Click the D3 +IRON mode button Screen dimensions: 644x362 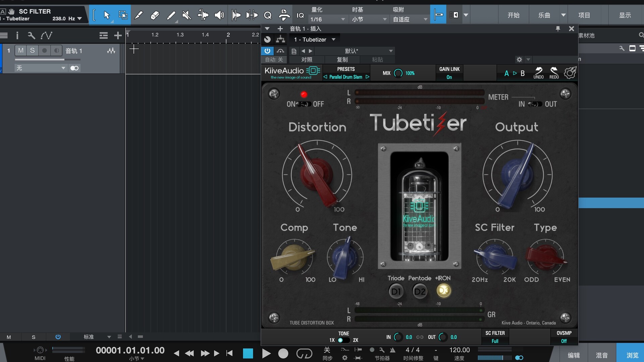pyautogui.click(x=443, y=291)
